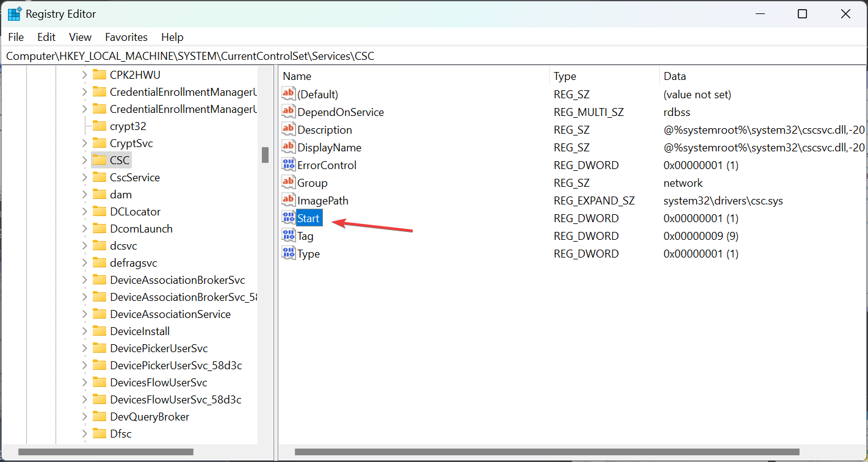Click the "0x00000009 (9)" data value
Screen dimensions: 868x462
(701, 236)
